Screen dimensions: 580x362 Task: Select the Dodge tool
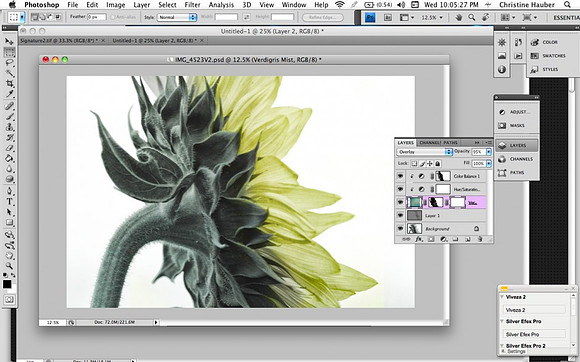pyautogui.click(x=9, y=180)
